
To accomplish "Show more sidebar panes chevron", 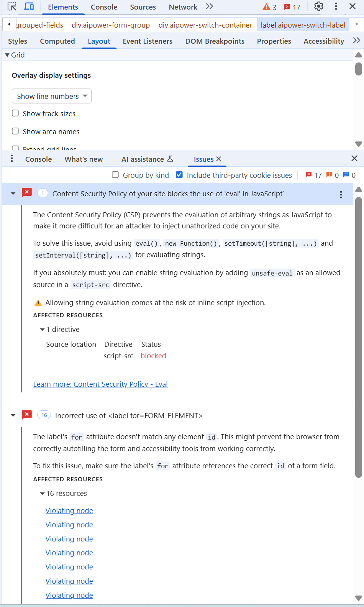I will click(x=356, y=41).
